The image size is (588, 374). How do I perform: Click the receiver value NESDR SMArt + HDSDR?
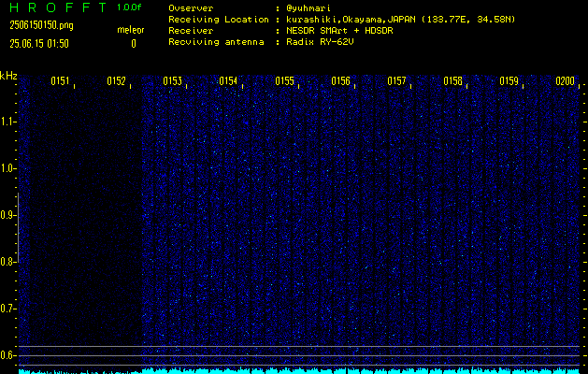[339, 31]
